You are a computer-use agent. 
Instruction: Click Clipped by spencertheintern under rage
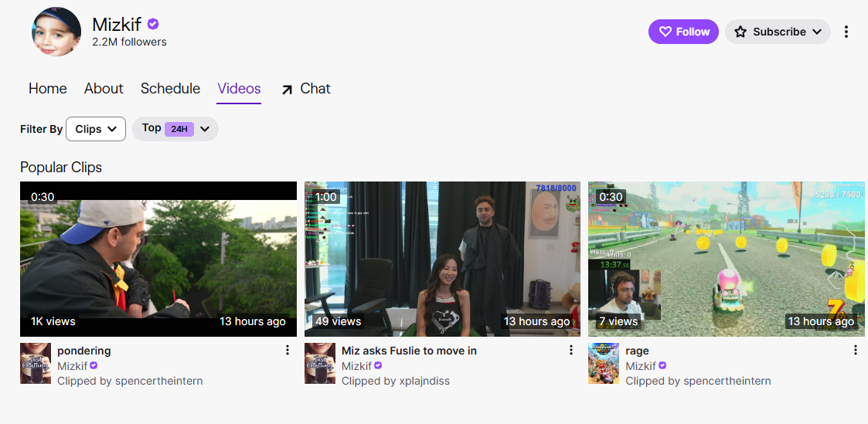pyautogui.click(x=698, y=381)
